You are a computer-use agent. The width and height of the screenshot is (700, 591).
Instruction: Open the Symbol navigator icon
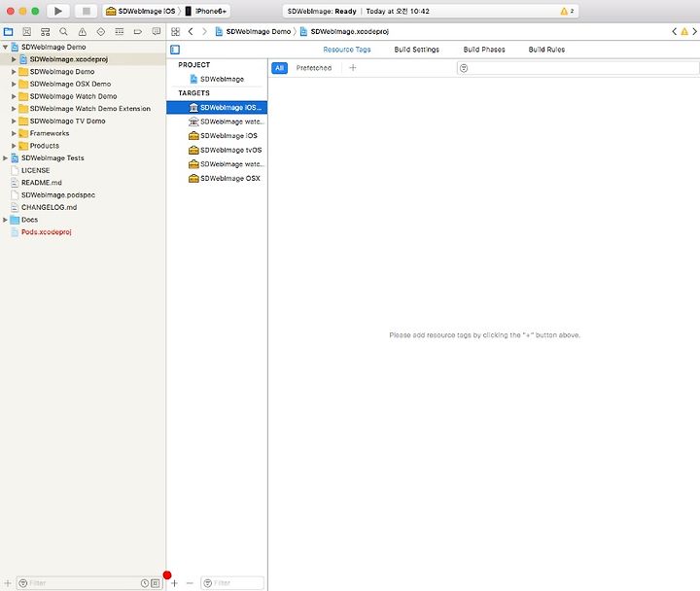[x=45, y=32]
